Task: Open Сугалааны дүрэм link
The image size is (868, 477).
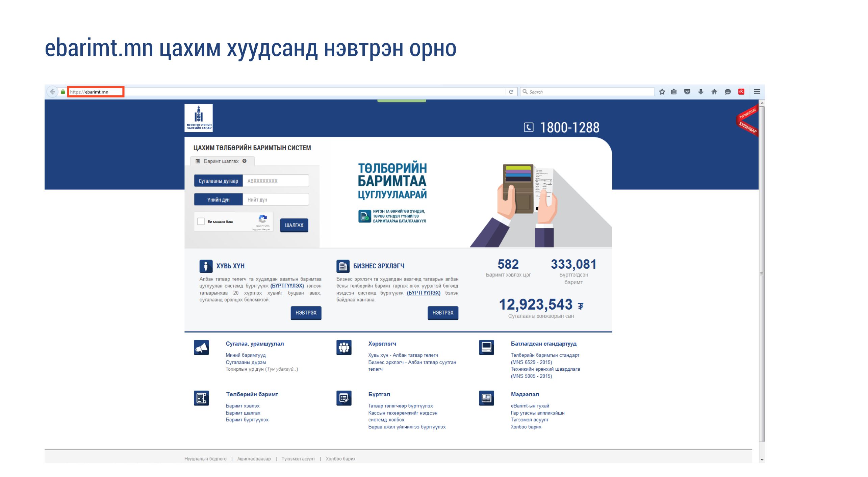Action: tap(246, 362)
